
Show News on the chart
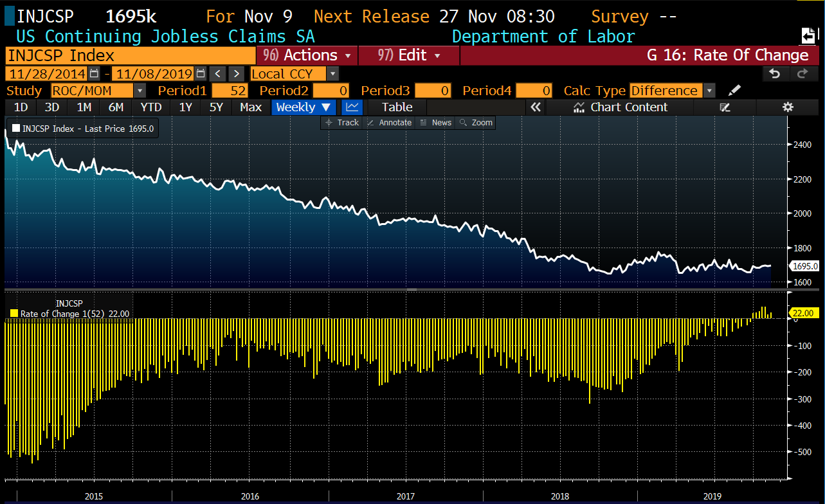pyautogui.click(x=435, y=122)
